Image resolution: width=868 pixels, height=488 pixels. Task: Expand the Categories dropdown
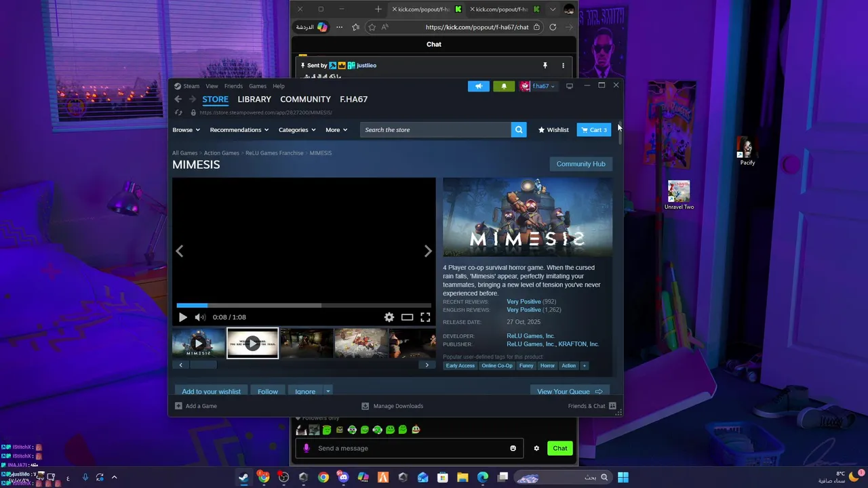click(x=297, y=129)
